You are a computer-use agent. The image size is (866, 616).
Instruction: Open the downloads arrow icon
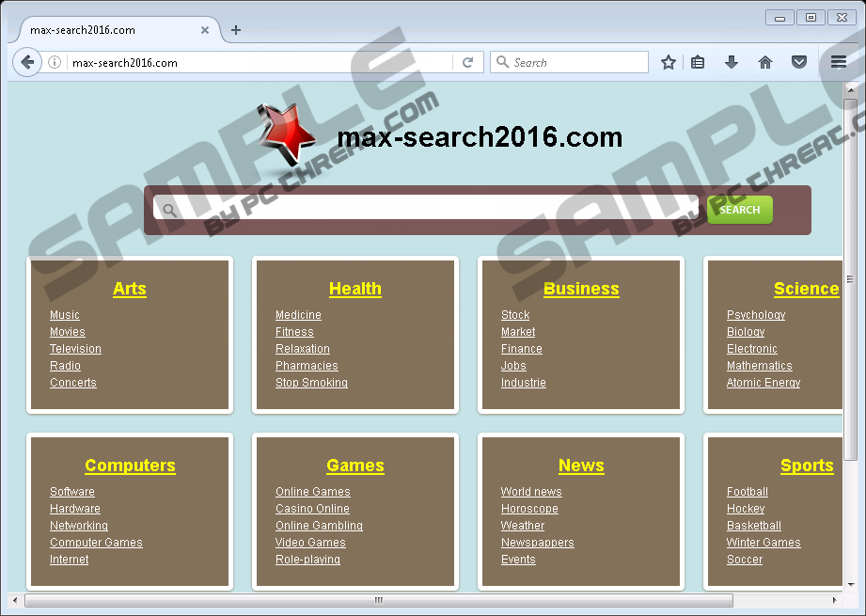click(732, 63)
